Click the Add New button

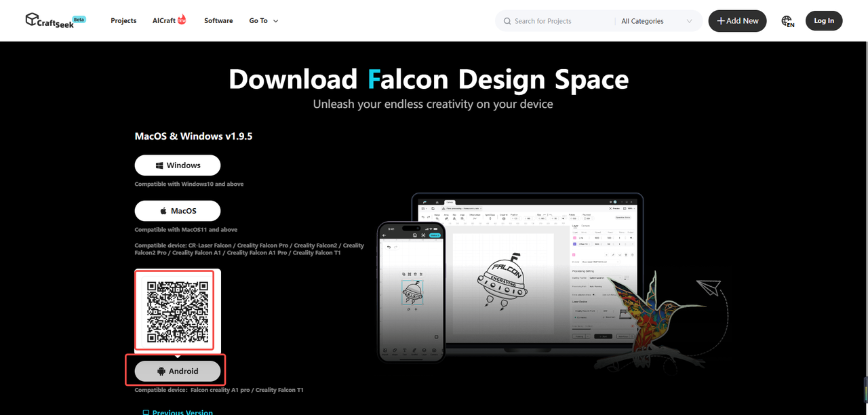click(x=738, y=21)
